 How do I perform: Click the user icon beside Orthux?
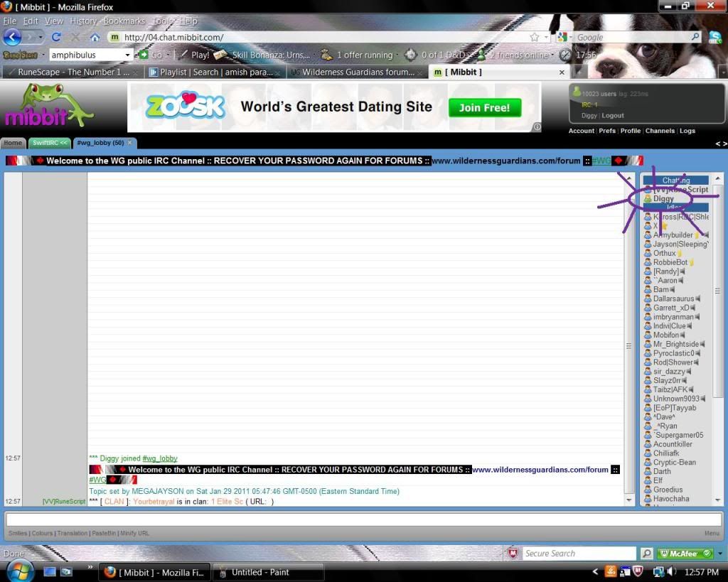tap(648, 254)
